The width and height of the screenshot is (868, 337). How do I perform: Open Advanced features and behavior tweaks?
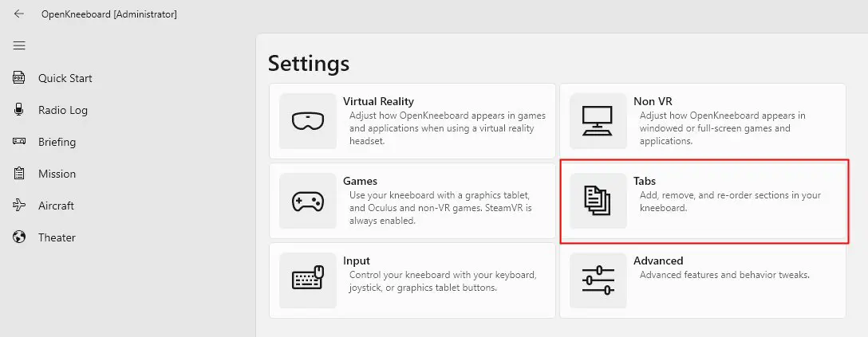pyautogui.click(x=724, y=275)
